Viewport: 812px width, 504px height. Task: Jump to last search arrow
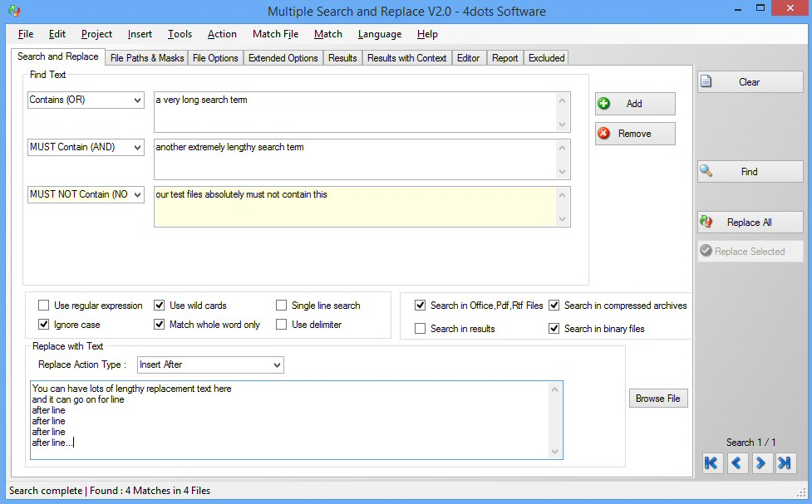pos(785,463)
